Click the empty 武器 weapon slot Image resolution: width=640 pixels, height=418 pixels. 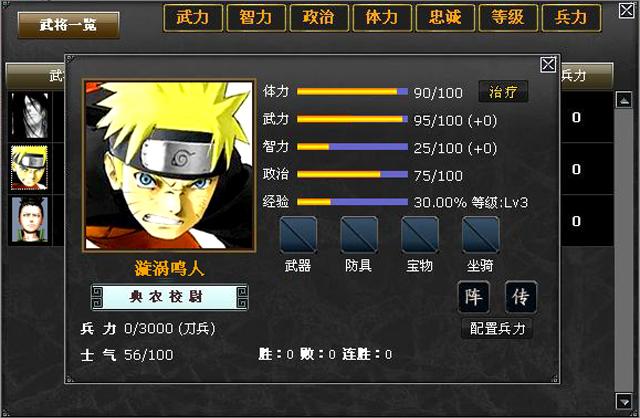(298, 235)
